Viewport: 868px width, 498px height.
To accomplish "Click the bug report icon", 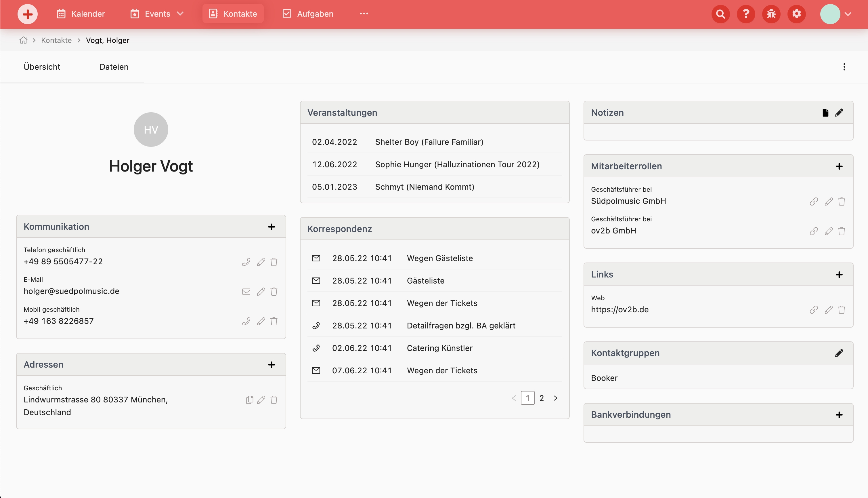I will pyautogui.click(x=771, y=14).
